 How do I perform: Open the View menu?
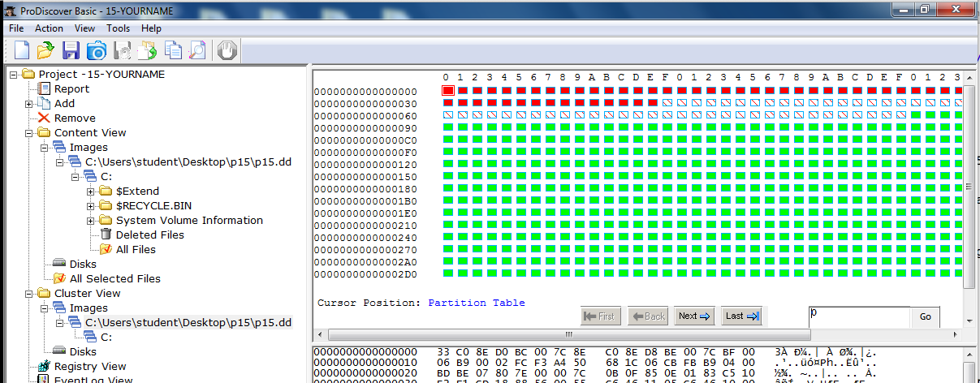click(84, 28)
